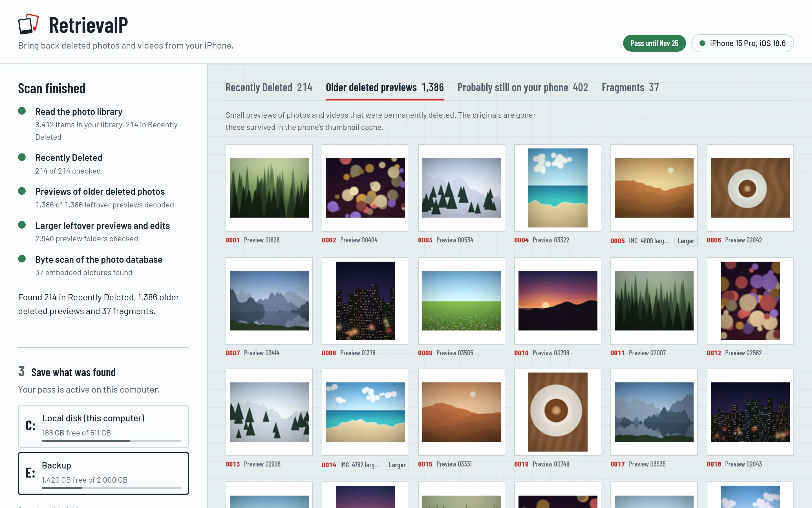Viewport: 812px width, 508px height.
Task: Select the Older deleted previews tab
Action: [385, 88]
